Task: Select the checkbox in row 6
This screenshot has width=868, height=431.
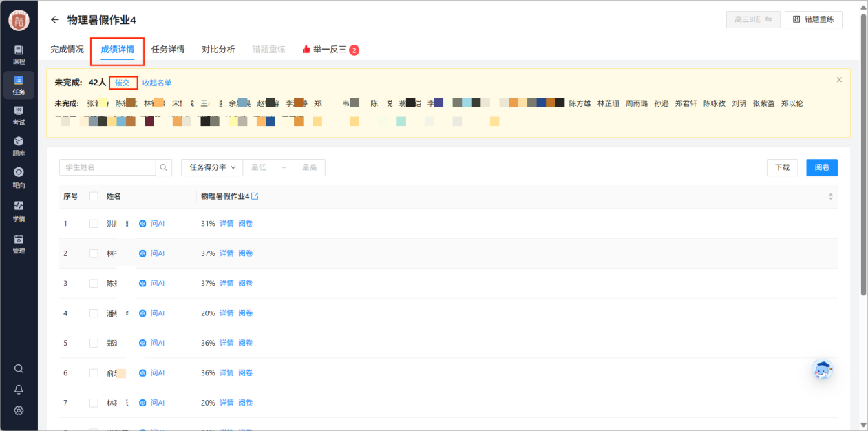Action: pos(94,373)
